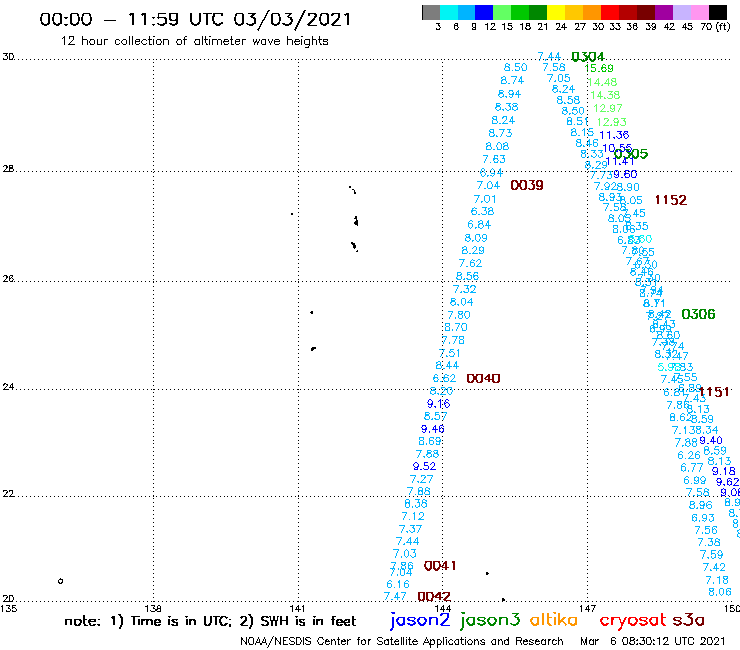Click the jason3 satellite label

490,620
